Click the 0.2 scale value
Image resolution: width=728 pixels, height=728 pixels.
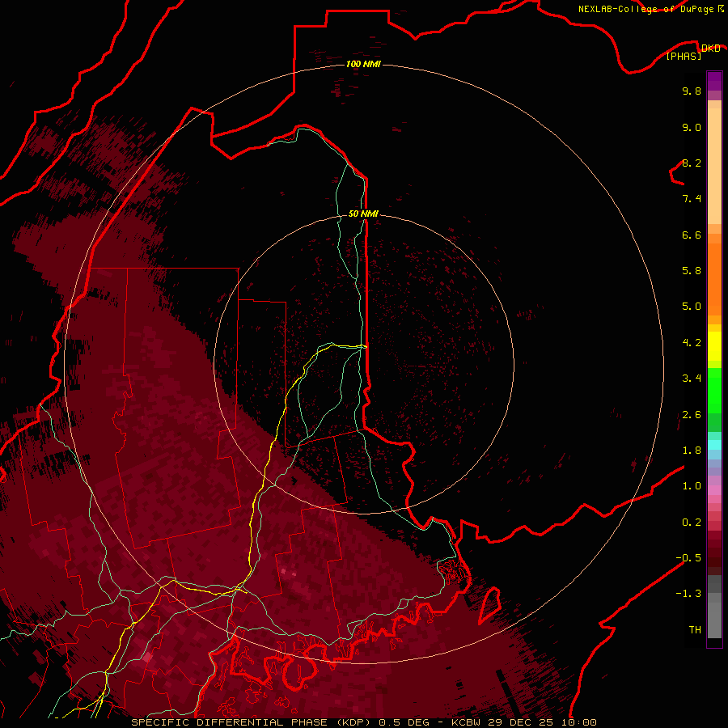pos(692,523)
